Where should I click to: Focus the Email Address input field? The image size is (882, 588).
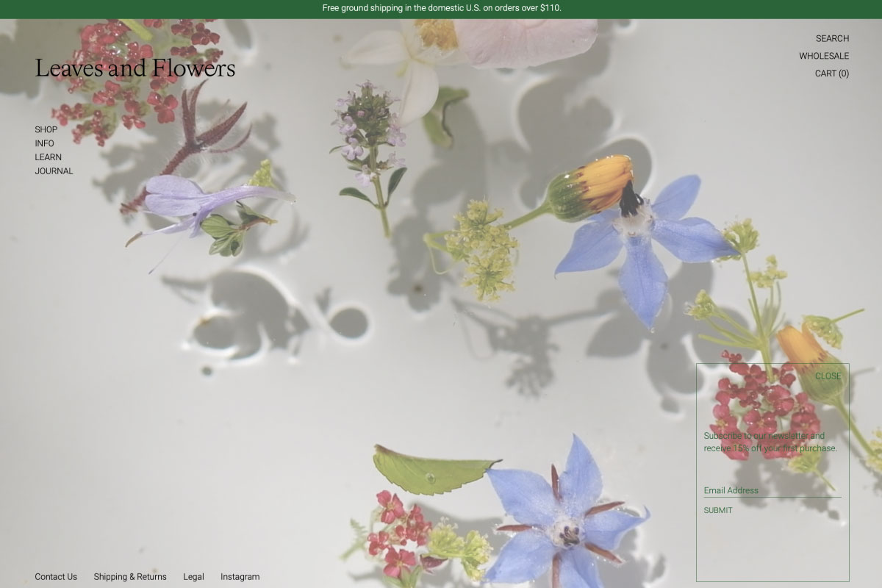tap(772, 490)
